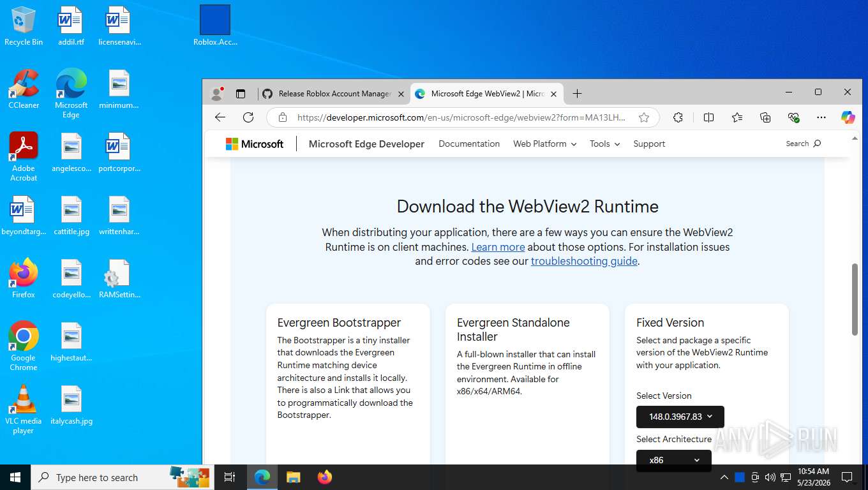This screenshot has height=490, width=868.
Task: Open File Explorer from the taskbar
Action: point(293,477)
